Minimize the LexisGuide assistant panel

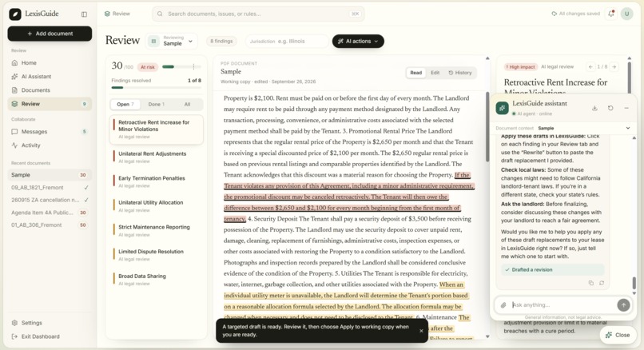(x=626, y=108)
